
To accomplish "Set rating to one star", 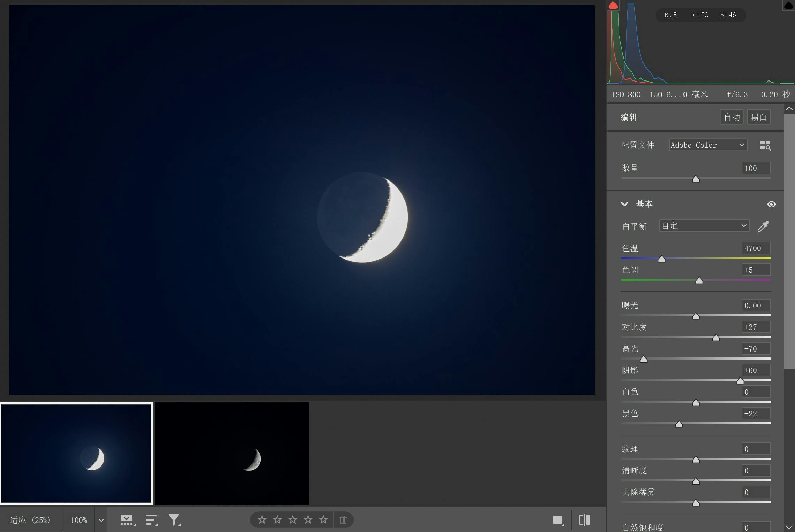I will tap(262, 520).
